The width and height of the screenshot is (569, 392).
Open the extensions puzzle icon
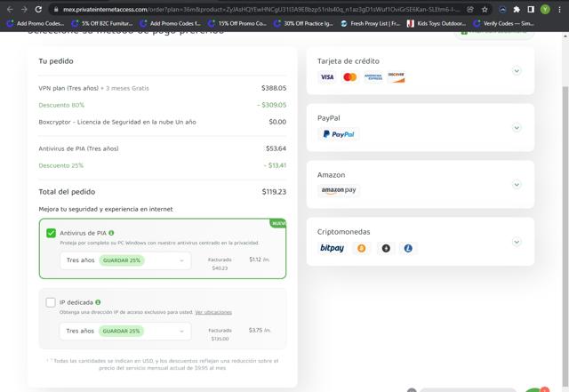tap(517, 10)
